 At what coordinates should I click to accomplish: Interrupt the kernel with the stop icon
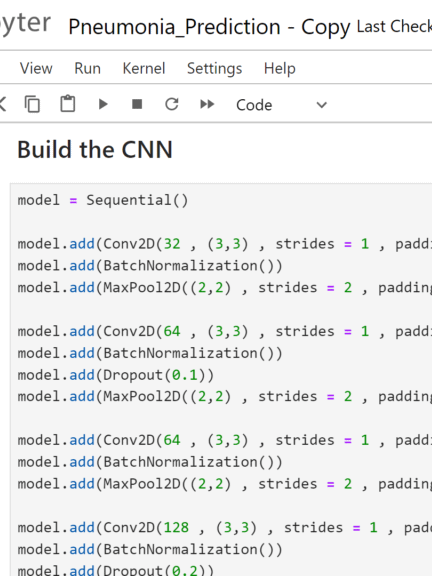coord(137,104)
